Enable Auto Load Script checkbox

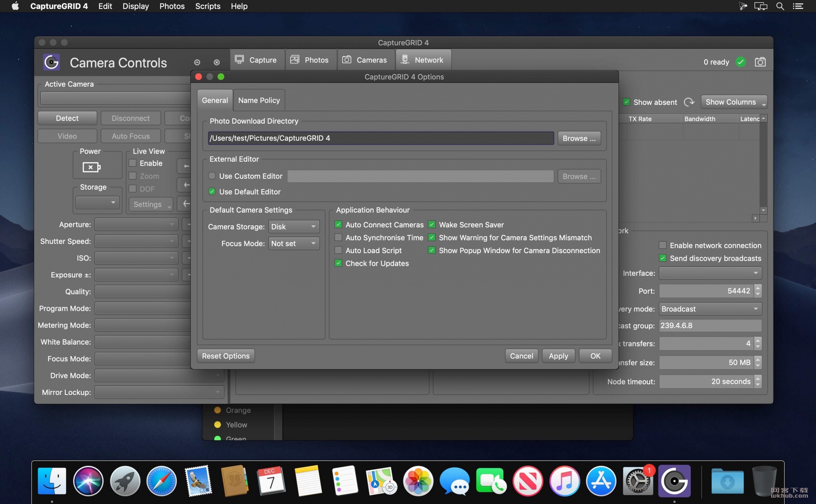(338, 250)
